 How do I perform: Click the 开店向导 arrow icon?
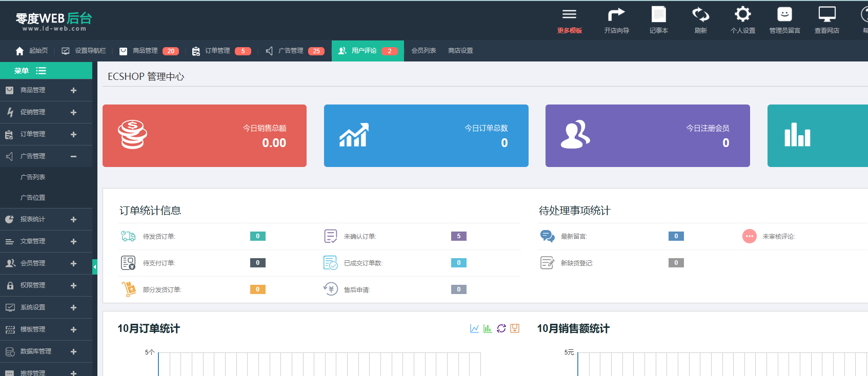616,15
